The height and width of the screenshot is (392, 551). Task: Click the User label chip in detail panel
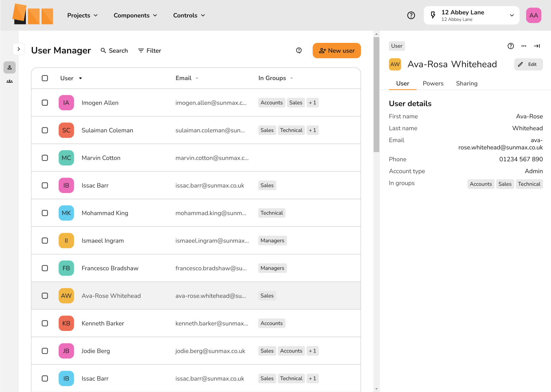click(x=397, y=46)
